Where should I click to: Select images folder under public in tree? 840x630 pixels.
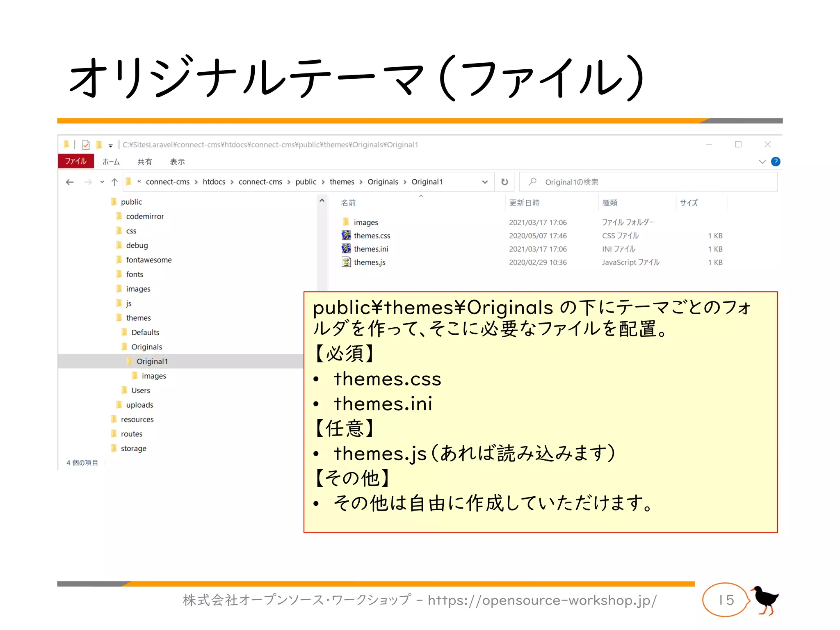click(x=138, y=289)
